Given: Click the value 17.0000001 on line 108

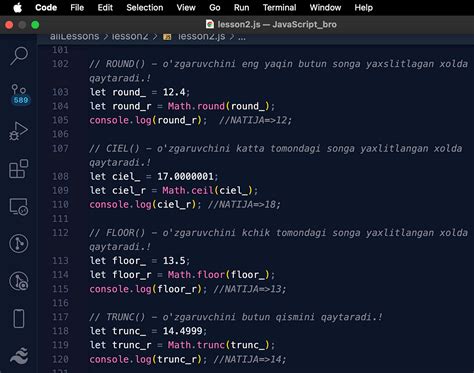Looking at the screenshot, I should pyautogui.click(x=185, y=176).
